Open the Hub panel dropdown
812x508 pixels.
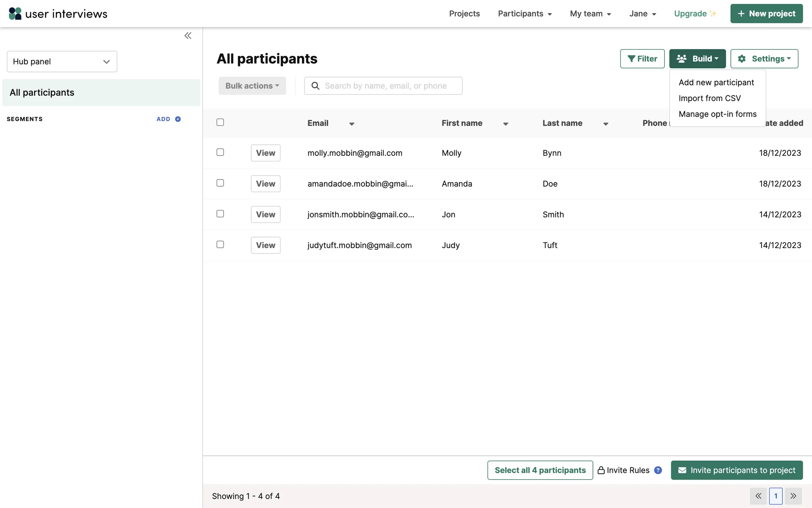[x=62, y=62]
